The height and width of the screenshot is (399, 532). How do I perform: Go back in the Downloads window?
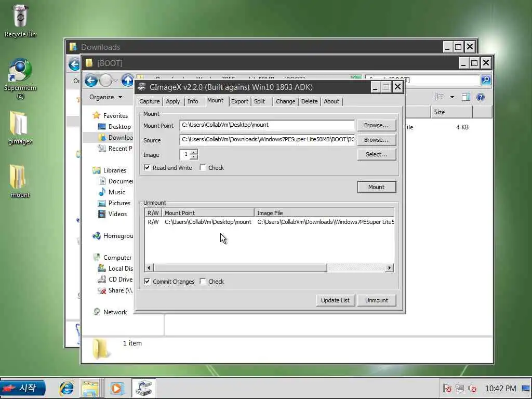(x=74, y=64)
